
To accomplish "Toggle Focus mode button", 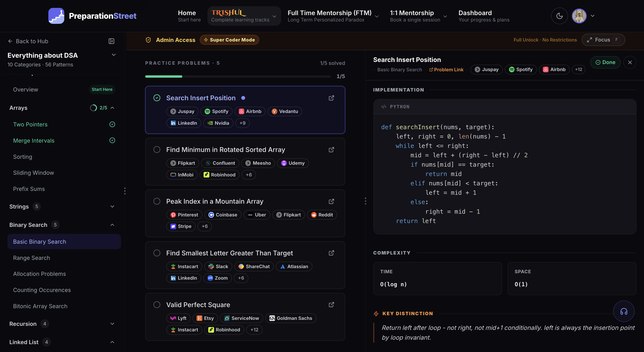I will click(603, 40).
